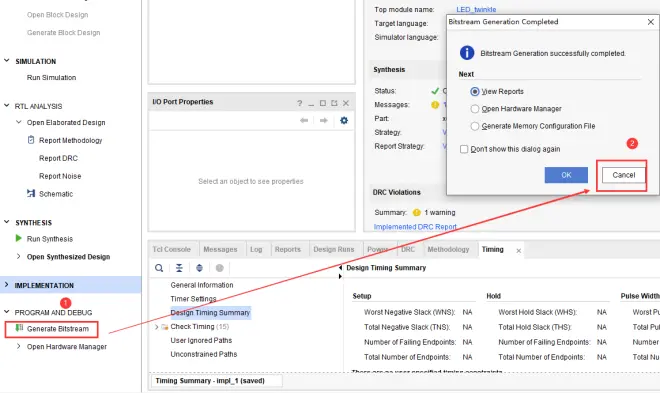This screenshot has height=393, width=660.
Task: Click the gray circle icon in Timing toolbar
Action: coord(219,268)
